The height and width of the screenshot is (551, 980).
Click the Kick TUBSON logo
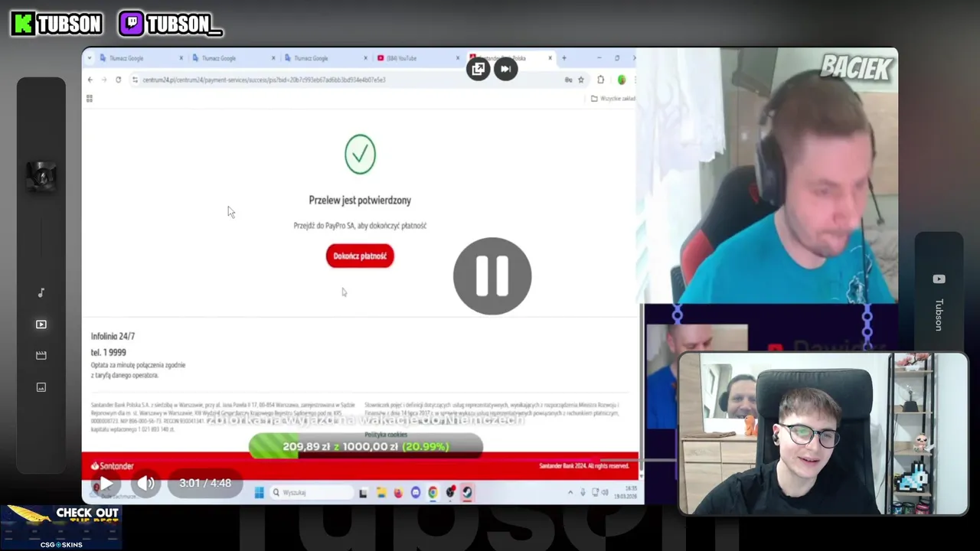pos(57,24)
